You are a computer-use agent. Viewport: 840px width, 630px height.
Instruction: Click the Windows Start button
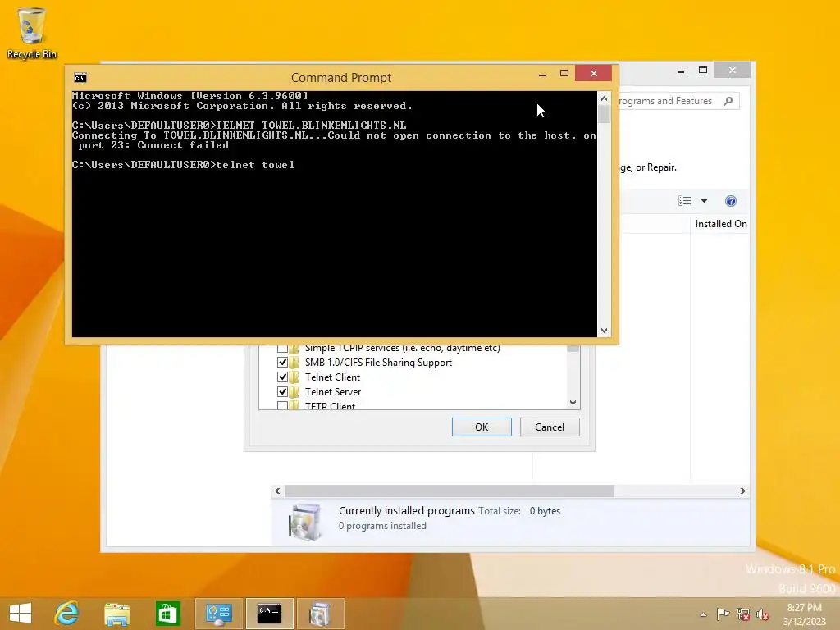pos(21,614)
